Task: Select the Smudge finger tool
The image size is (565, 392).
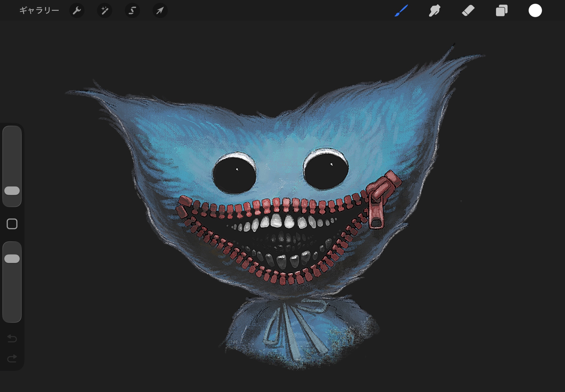Action: (434, 11)
